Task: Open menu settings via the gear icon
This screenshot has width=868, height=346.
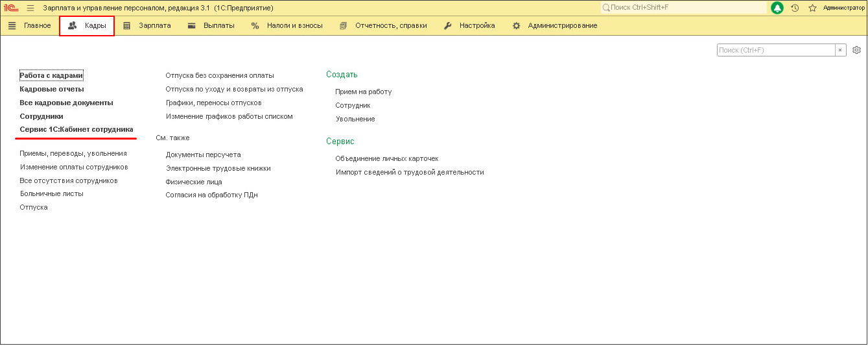Action: click(x=856, y=50)
